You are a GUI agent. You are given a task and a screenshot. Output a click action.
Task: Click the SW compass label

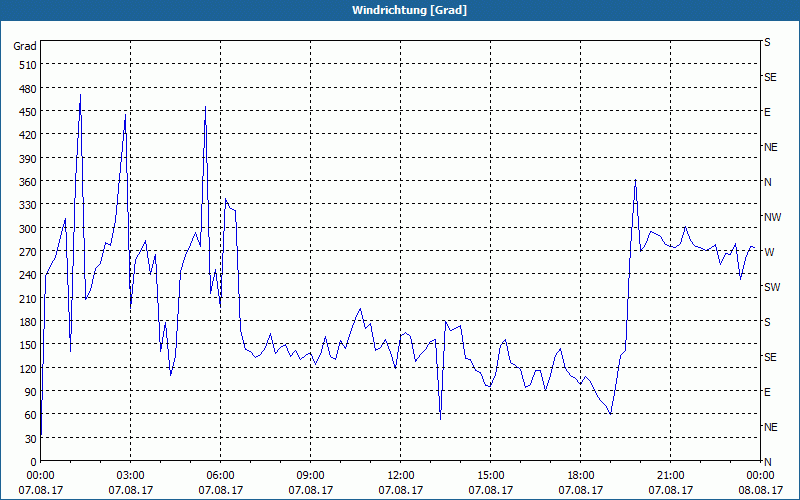[772, 287]
